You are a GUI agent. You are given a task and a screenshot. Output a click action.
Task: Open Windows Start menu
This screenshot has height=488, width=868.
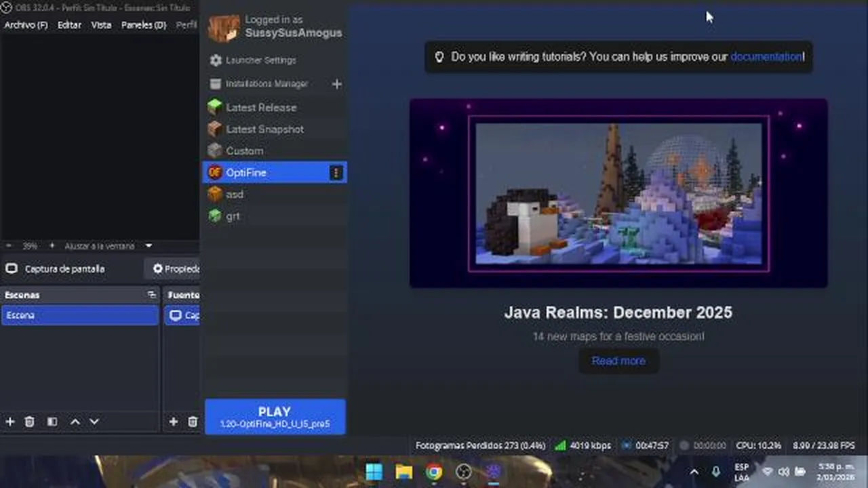374,472
